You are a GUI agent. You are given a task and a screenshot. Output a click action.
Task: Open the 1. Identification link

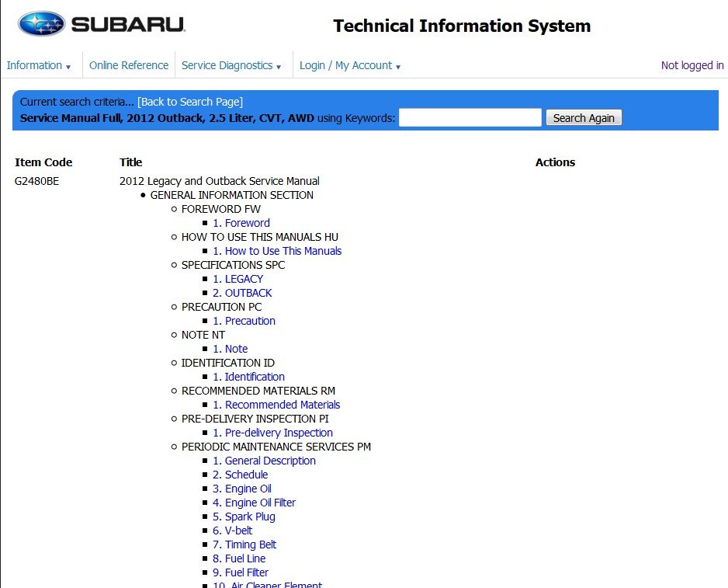tap(248, 377)
